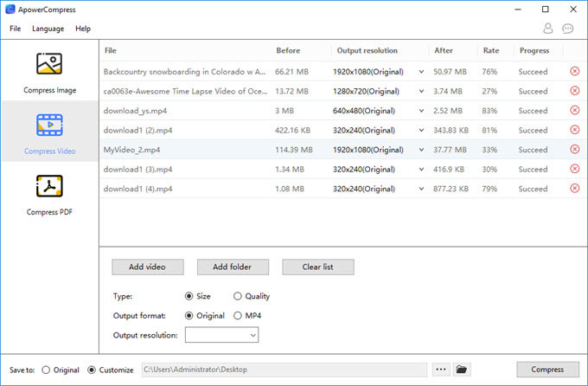588x386 pixels.
Task: Open resolution dropdown for download1 (2).mp4
Action: tap(421, 131)
